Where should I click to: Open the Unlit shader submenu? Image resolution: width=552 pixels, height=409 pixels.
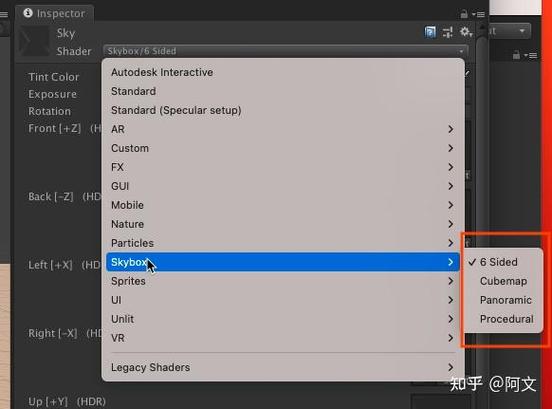283,319
